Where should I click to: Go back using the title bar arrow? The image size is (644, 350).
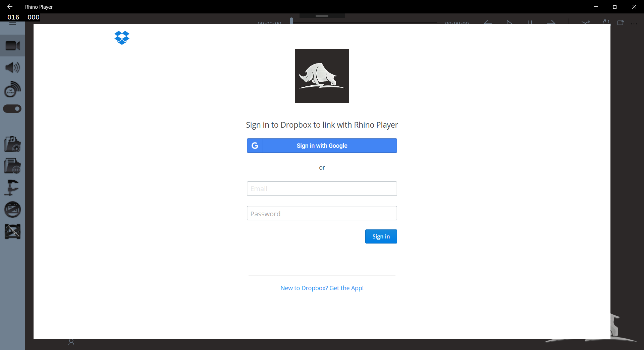(x=10, y=7)
